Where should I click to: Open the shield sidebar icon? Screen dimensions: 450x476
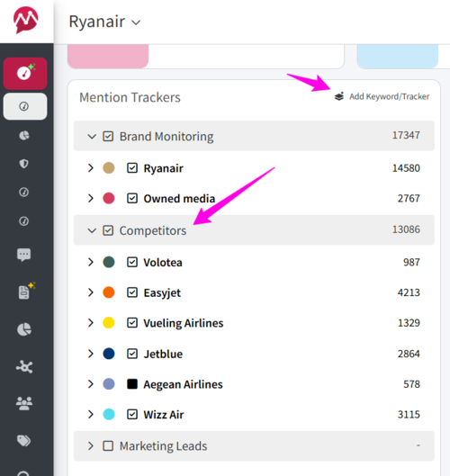point(24,164)
